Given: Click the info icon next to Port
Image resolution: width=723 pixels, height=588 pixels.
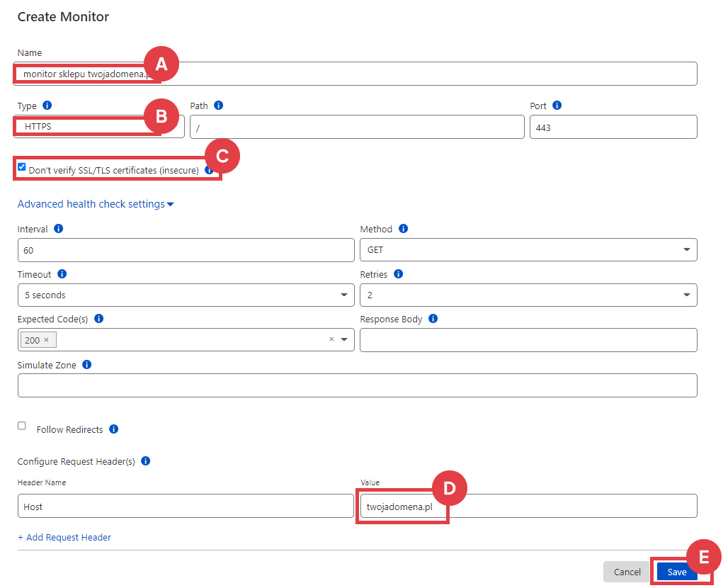Looking at the screenshot, I should point(557,106).
